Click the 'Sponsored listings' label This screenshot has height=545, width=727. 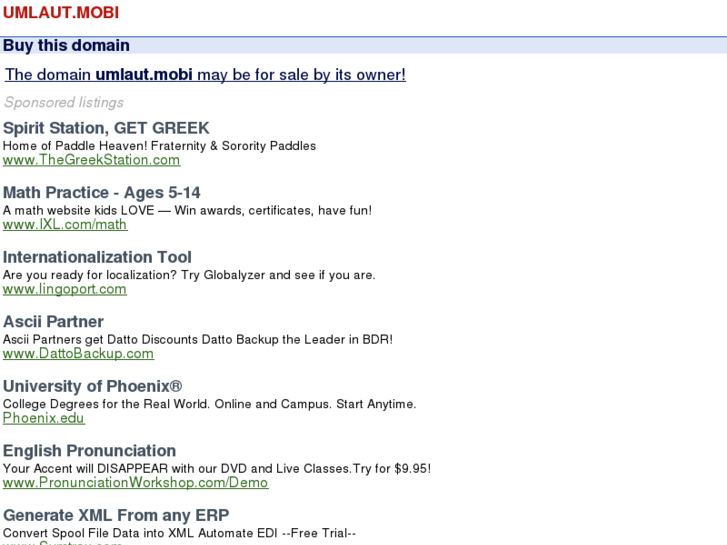pyautogui.click(x=64, y=102)
